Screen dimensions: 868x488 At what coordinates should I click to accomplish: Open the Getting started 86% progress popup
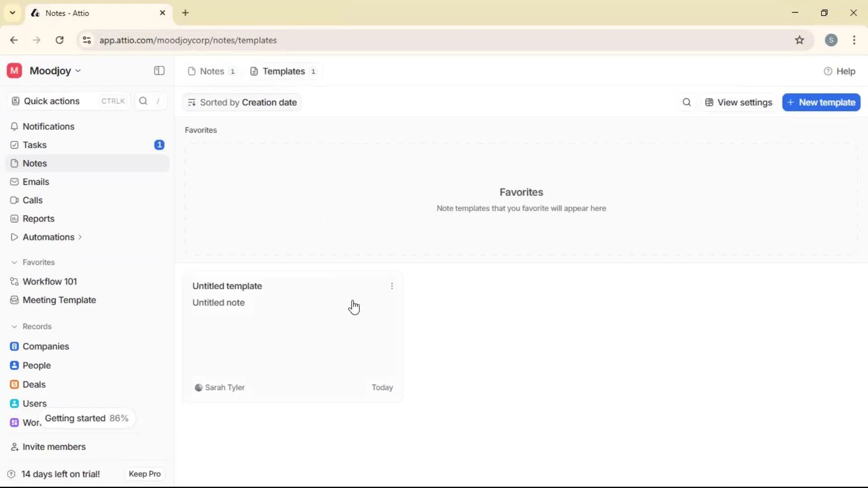click(87, 418)
